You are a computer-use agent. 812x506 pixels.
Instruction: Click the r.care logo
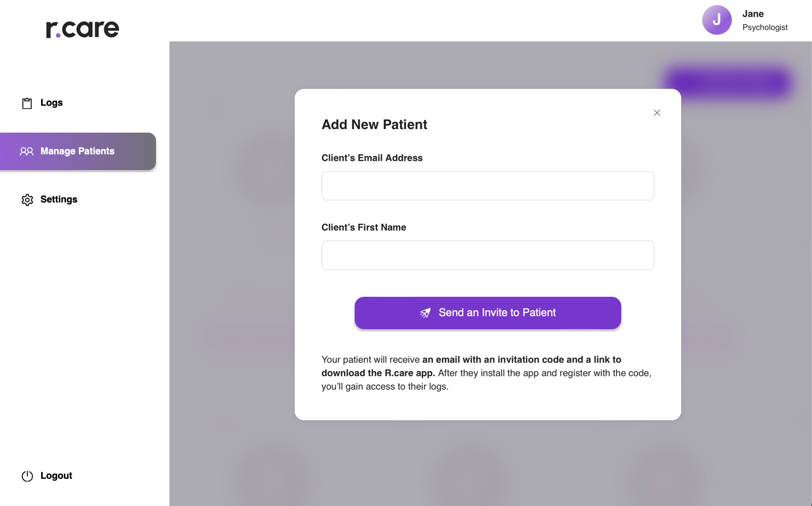tap(82, 29)
